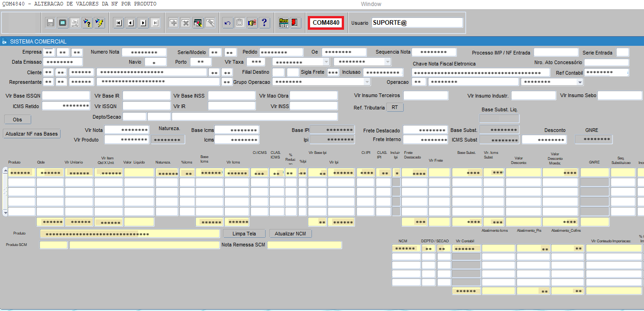The image size is (644, 311).
Task: Open the Menu icon in toolbar
Action: click(x=283, y=23)
